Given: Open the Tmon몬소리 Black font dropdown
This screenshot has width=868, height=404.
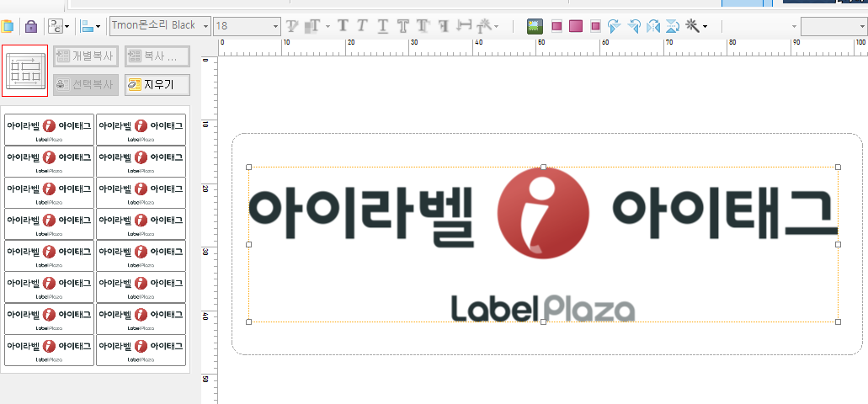Looking at the screenshot, I should click(x=206, y=25).
